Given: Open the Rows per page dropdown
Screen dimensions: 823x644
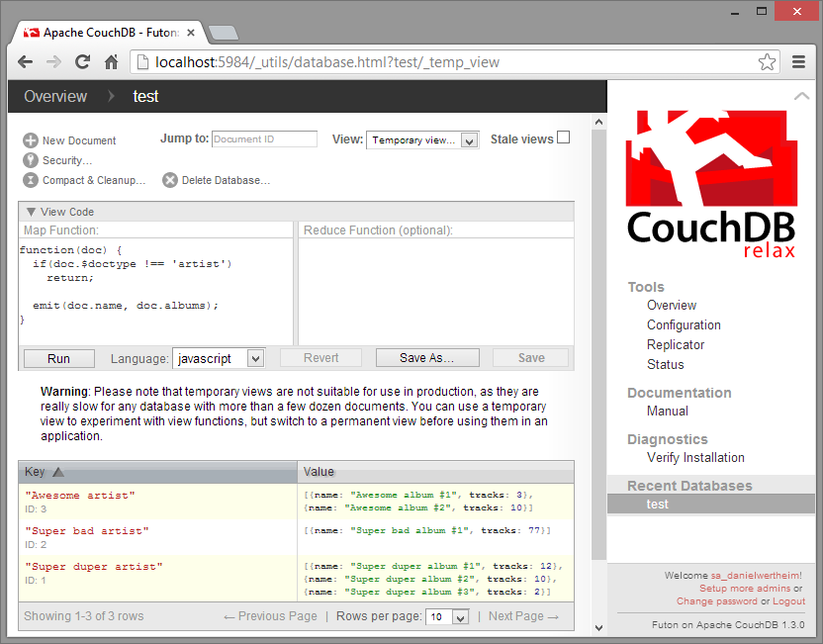Looking at the screenshot, I should click(x=447, y=616).
